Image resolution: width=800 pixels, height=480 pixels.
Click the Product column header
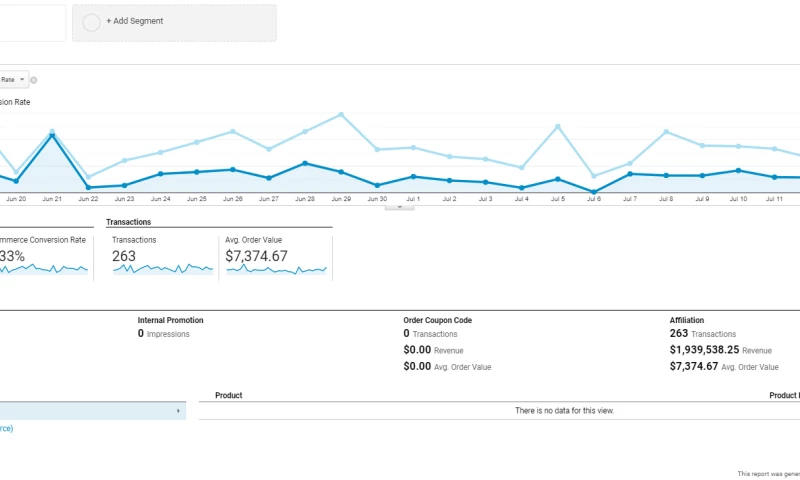[228, 395]
